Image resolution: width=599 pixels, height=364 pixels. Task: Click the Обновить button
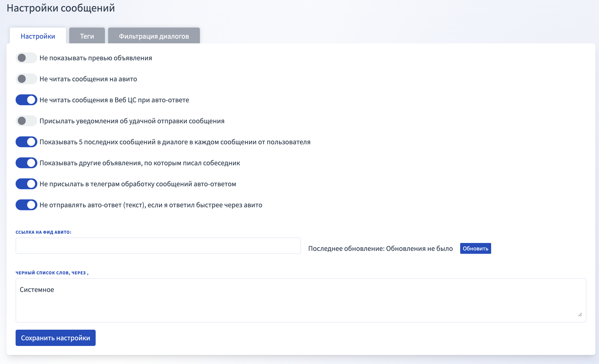[475, 248]
